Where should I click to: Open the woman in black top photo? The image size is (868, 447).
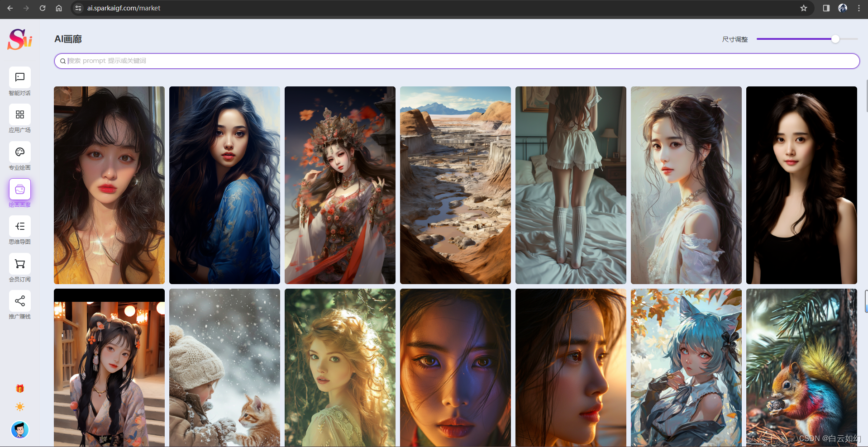click(801, 185)
